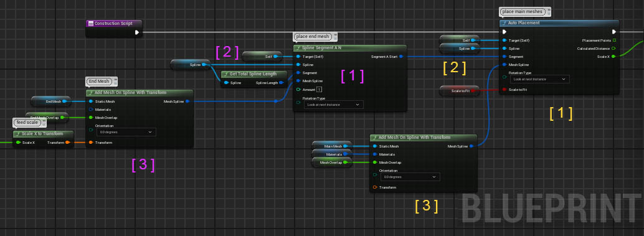Toggle the Orientation pin on End Mesh node
The width and height of the screenshot is (644, 236).
tap(91, 130)
